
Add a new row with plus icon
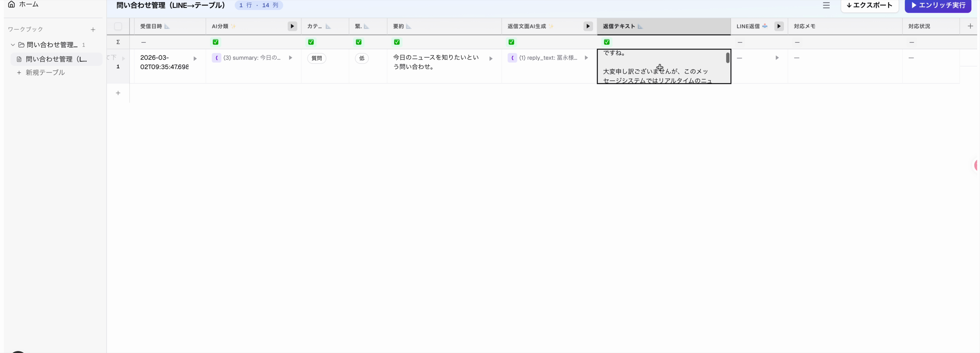118,93
